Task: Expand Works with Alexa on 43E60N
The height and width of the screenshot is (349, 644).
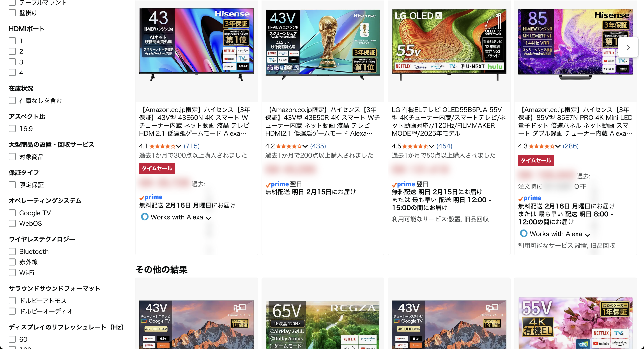Action: tap(208, 218)
